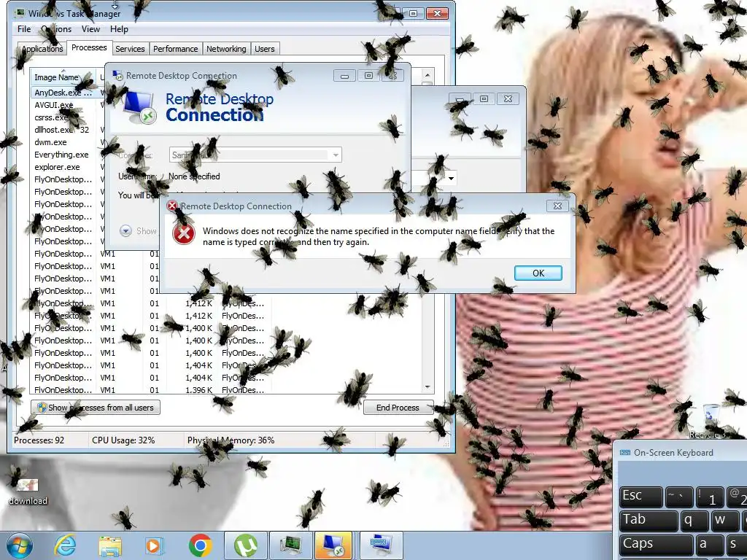Open Windows Media Player taskbar icon

click(153, 545)
